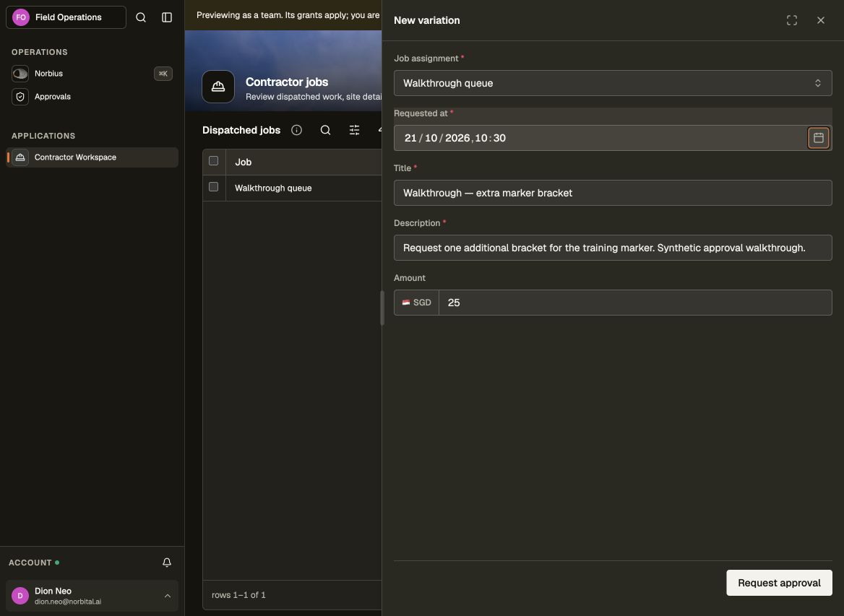This screenshot has height=616, width=844.
Task: Open the Job assignment dropdown
Action: [613, 83]
